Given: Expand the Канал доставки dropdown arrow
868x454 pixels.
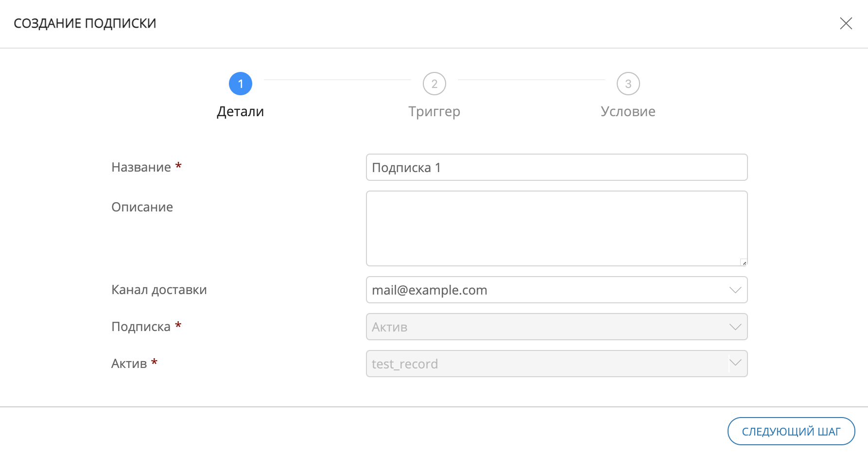Looking at the screenshot, I should pos(735,290).
